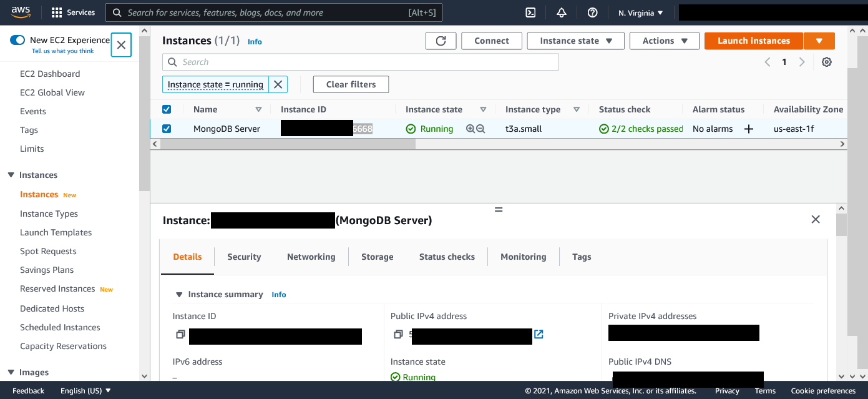Open EC2 Global View in sidebar
The width and height of the screenshot is (868, 399).
pyautogui.click(x=52, y=92)
